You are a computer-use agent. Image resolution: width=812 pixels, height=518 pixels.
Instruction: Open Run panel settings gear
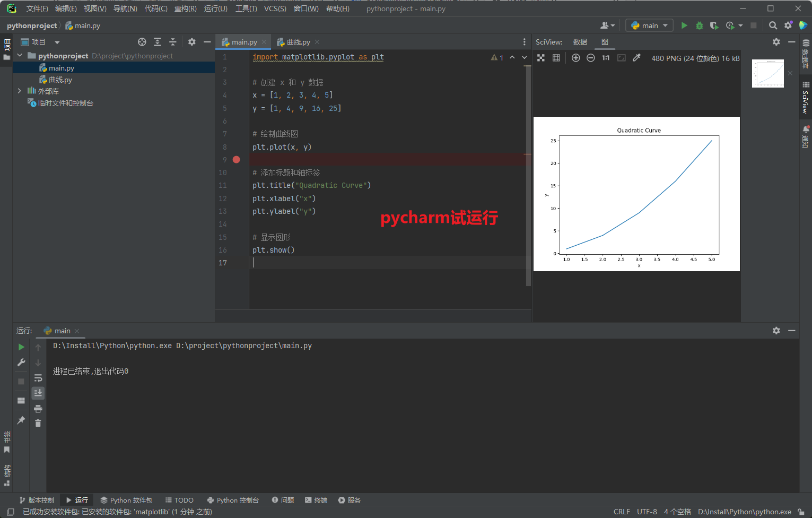pyautogui.click(x=776, y=331)
